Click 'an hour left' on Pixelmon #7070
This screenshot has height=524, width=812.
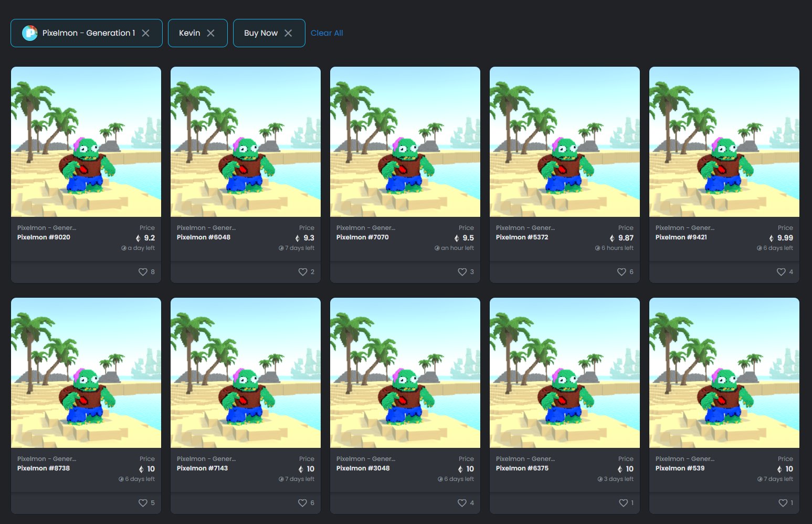click(x=454, y=248)
